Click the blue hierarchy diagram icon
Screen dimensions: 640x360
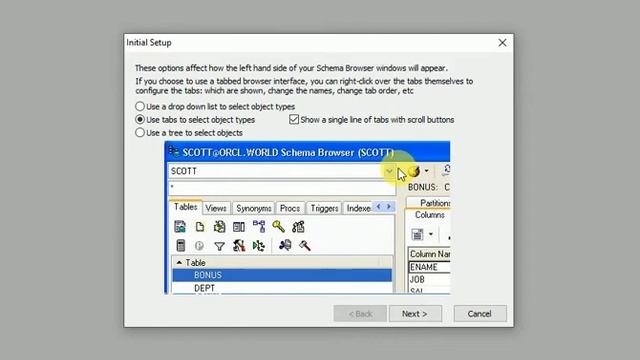(x=259, y=227)
